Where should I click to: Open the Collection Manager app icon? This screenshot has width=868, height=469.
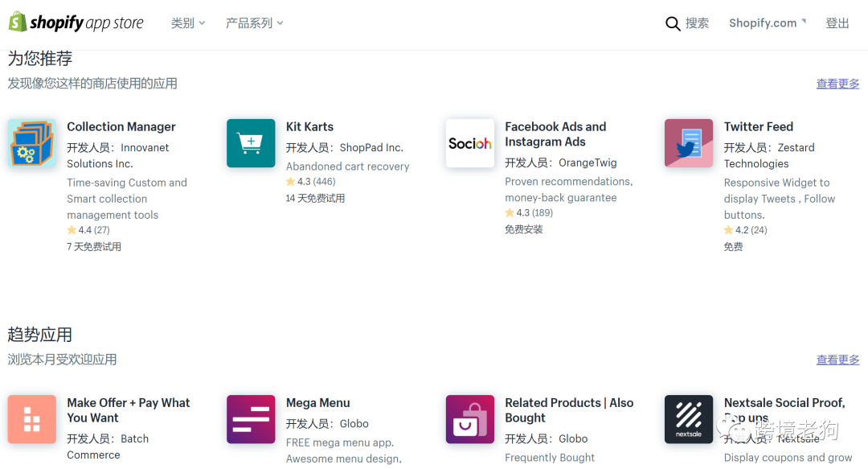tap(32, 143)
